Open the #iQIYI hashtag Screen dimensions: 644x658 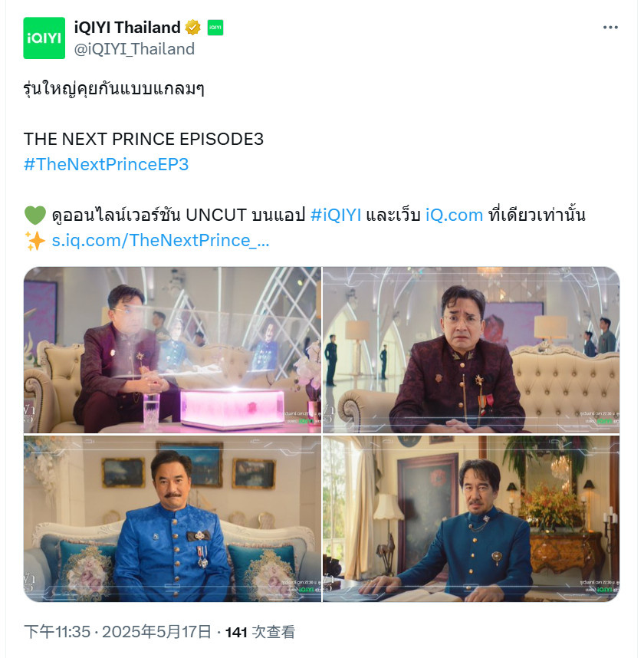pos(336,215)
